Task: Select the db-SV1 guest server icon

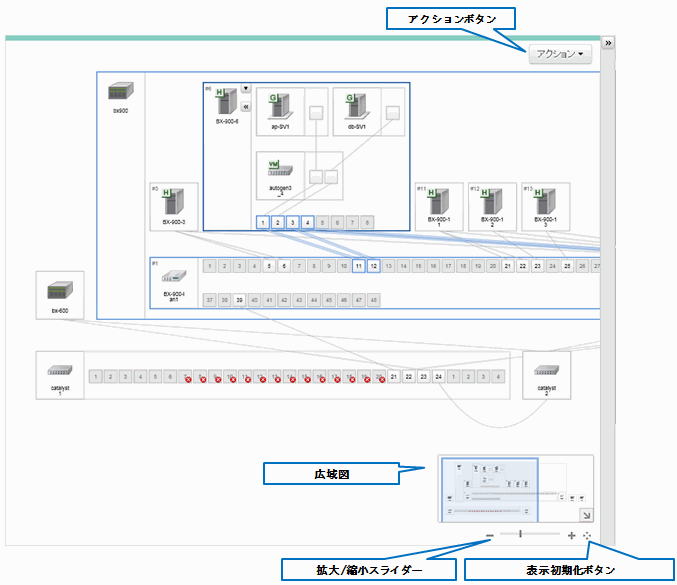Action: coord(357,107)
